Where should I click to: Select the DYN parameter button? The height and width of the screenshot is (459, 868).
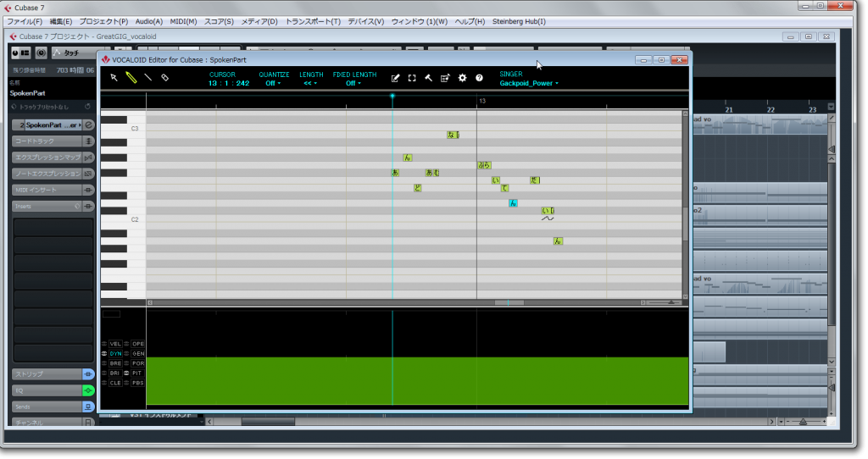[x=115, y=353]
